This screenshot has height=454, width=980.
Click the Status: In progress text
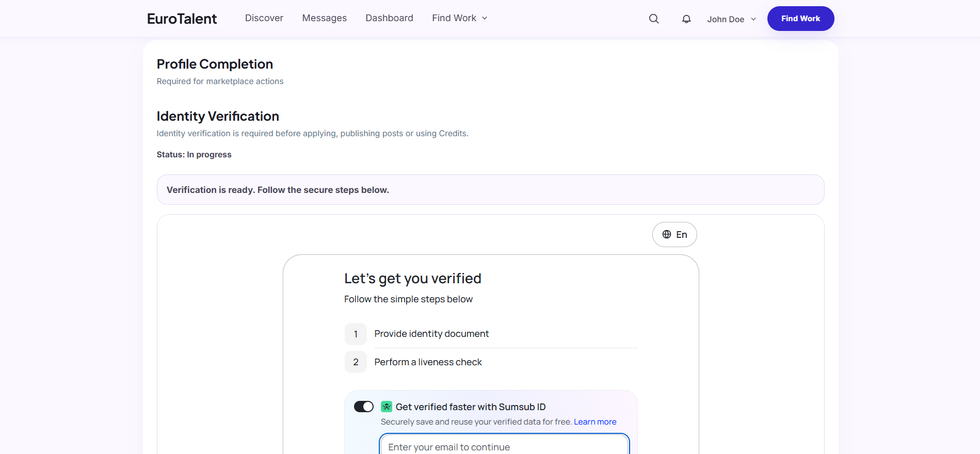tap(194, 154)
